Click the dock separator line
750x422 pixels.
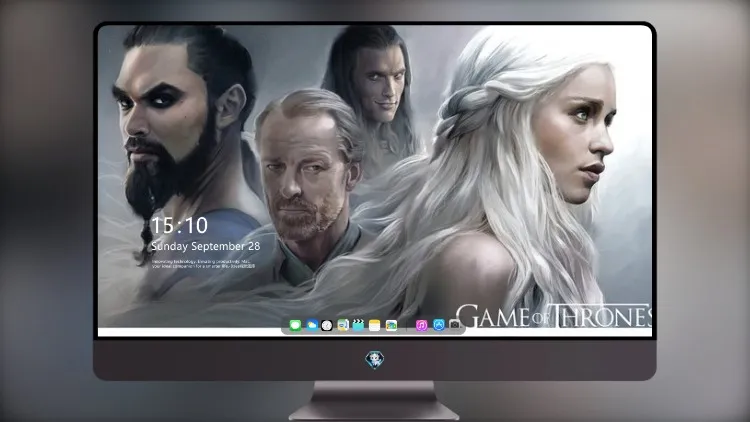click(407, 325)
